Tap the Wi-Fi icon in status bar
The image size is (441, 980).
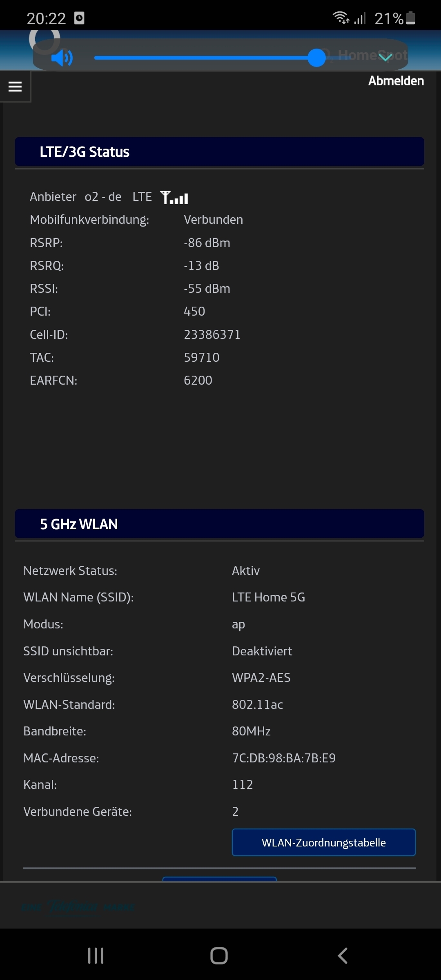point(341,18)
